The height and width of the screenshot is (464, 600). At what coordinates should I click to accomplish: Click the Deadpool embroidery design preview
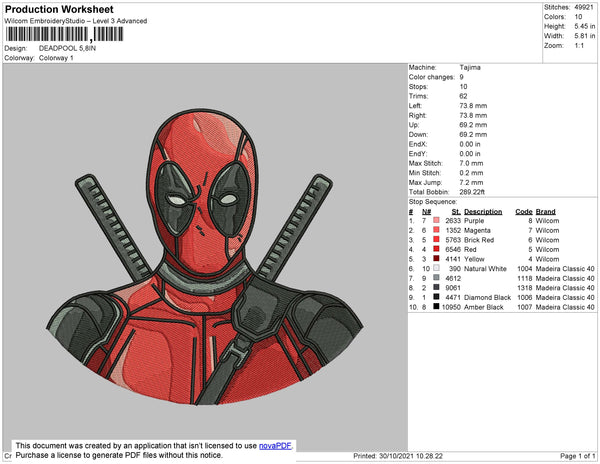tap(204, 257)
